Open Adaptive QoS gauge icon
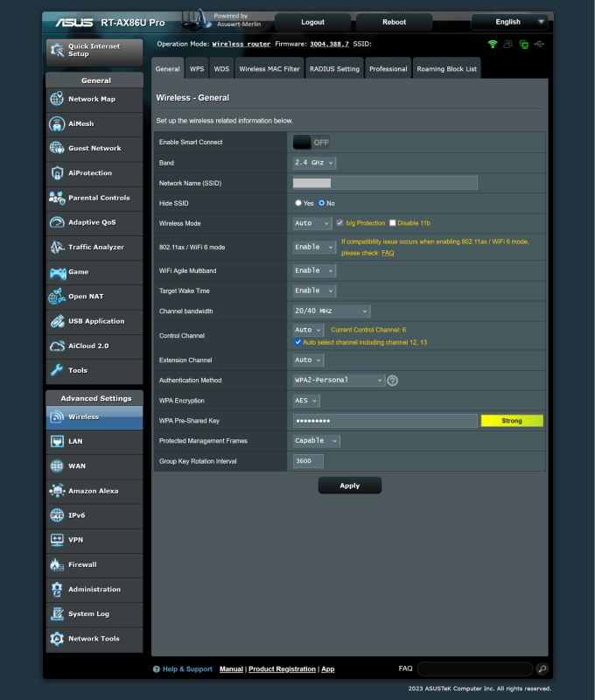Screen dimensions: 595x700 point(57,222)
